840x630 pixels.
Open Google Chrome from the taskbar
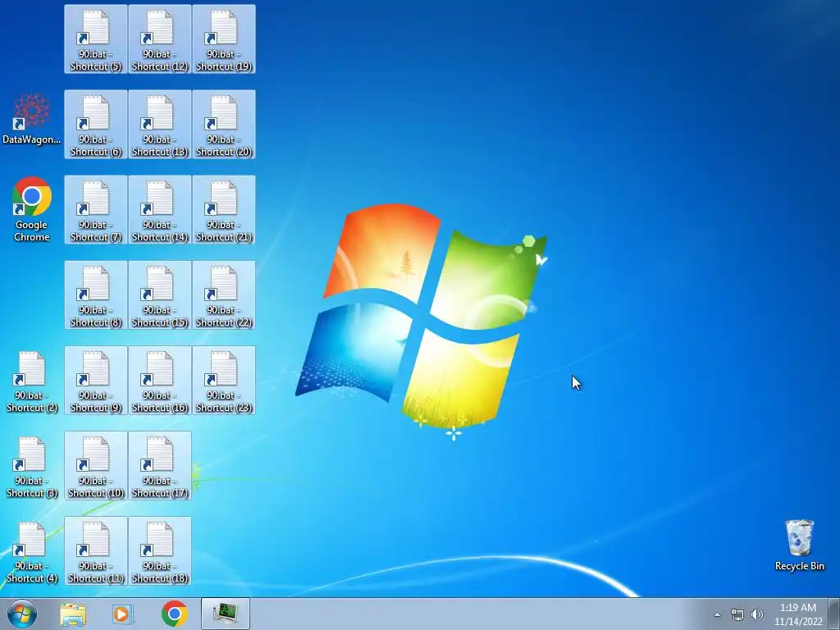[174, 614]
